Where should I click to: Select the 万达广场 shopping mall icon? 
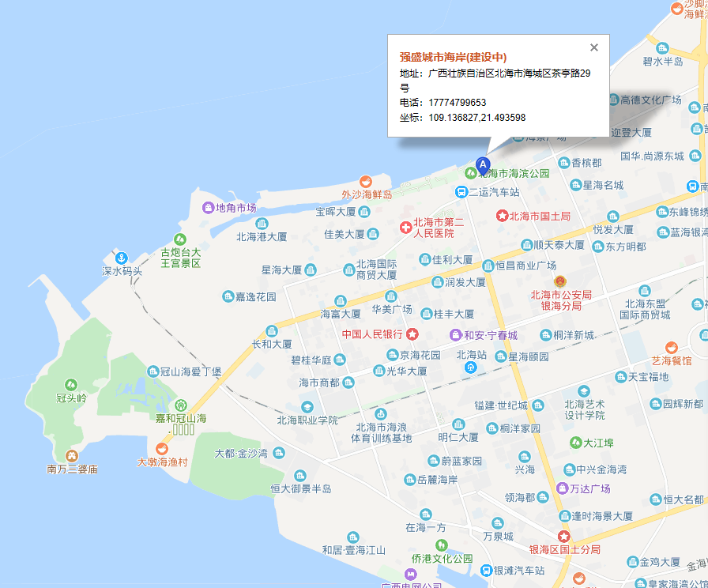tap(562, 488)
